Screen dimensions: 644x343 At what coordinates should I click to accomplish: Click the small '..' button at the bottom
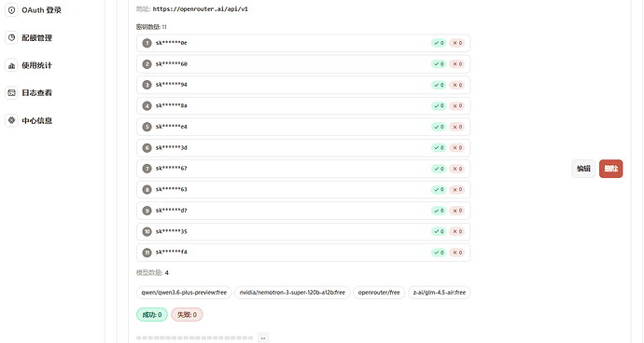tap(263, 338)
